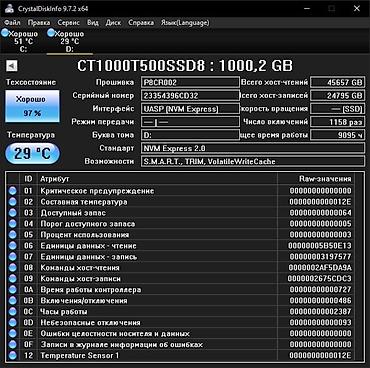
Task: Open the Язык(Language) menu
Action: [185, 23]
